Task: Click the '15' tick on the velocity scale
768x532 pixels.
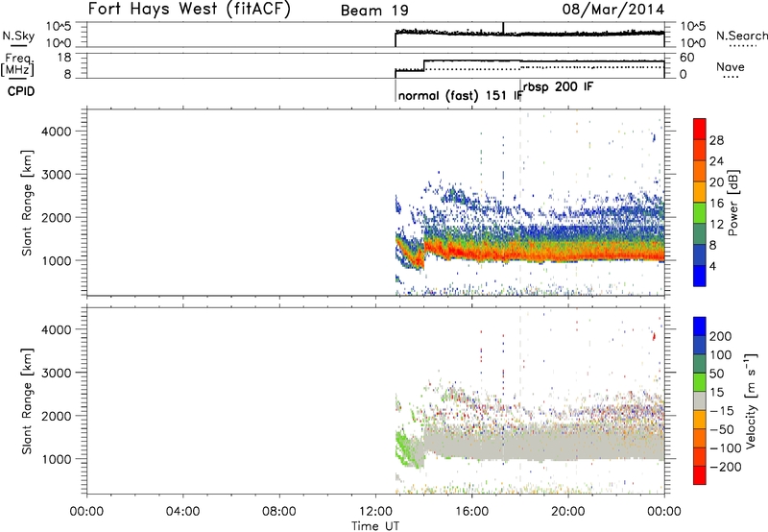Action: pyautogui.click(x=716, y=393)
